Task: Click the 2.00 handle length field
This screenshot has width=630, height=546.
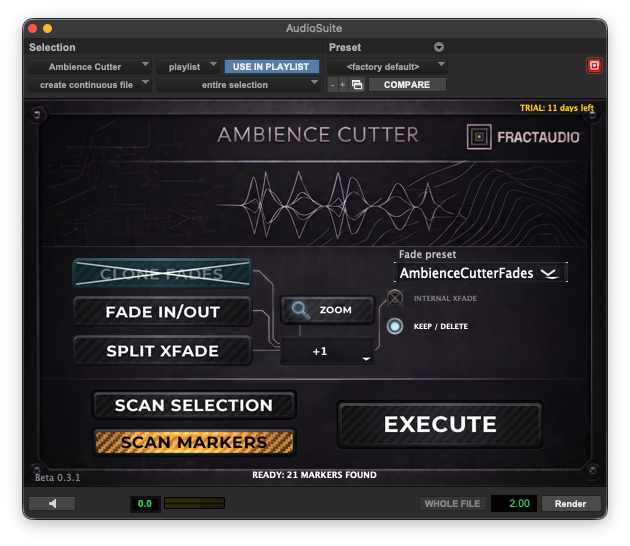Action: 514,503
